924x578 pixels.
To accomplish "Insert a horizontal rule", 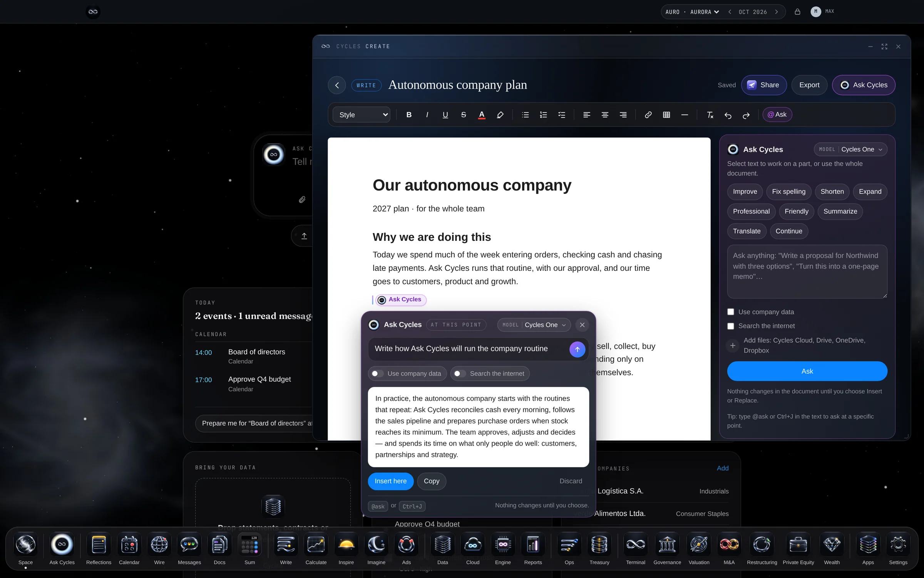I will click(x=685, y=115).
